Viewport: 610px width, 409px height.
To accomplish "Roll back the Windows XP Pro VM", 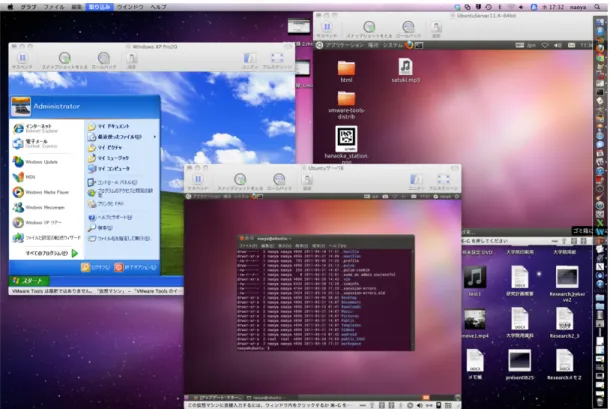I will point(103,61).
